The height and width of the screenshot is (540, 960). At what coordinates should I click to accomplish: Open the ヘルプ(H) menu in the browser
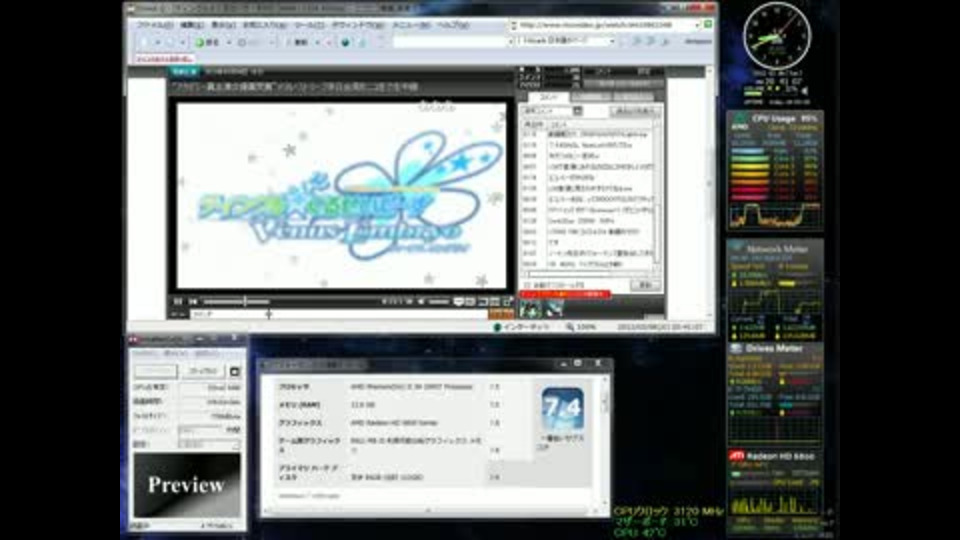pos(452,25)
